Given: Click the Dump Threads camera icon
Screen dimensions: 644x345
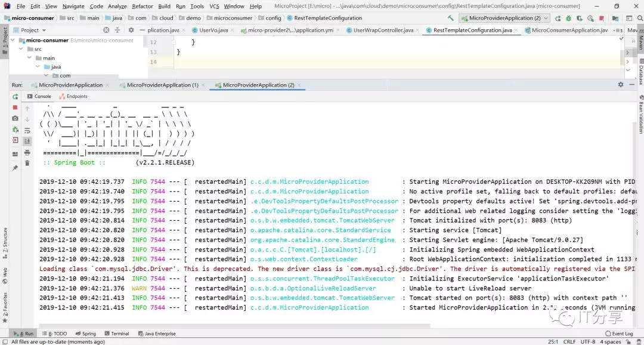Looking at the screenshot, I should [15, 118].
